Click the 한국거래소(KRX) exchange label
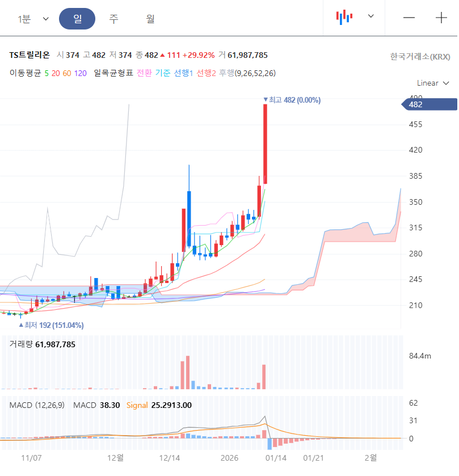 [420, 57]
